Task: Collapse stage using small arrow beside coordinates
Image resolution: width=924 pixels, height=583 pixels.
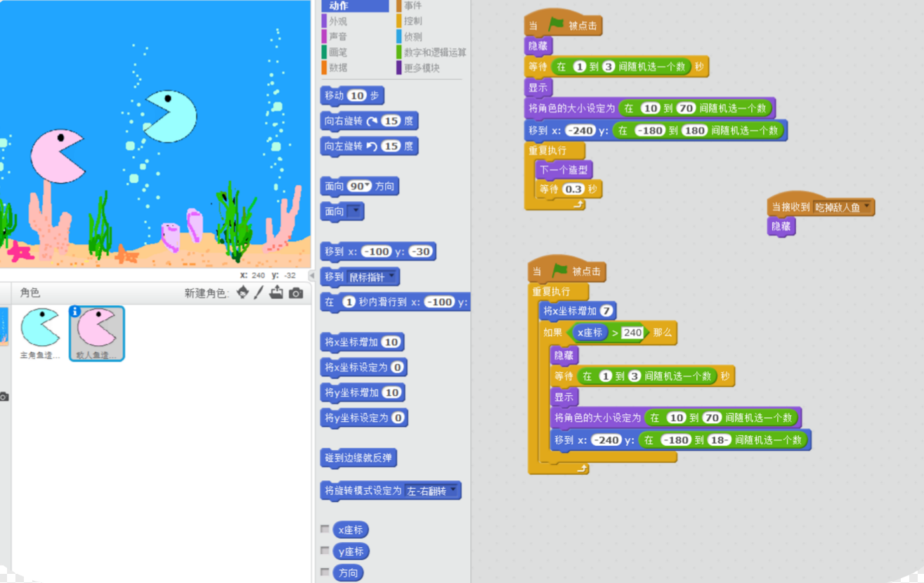Action: (311, 276)
